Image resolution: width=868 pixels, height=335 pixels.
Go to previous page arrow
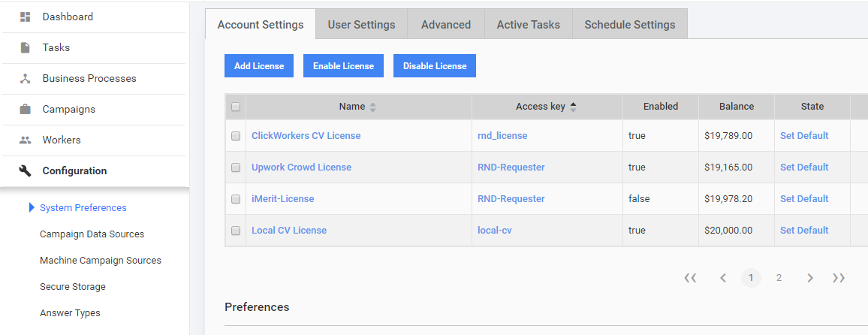pos(722,278)
